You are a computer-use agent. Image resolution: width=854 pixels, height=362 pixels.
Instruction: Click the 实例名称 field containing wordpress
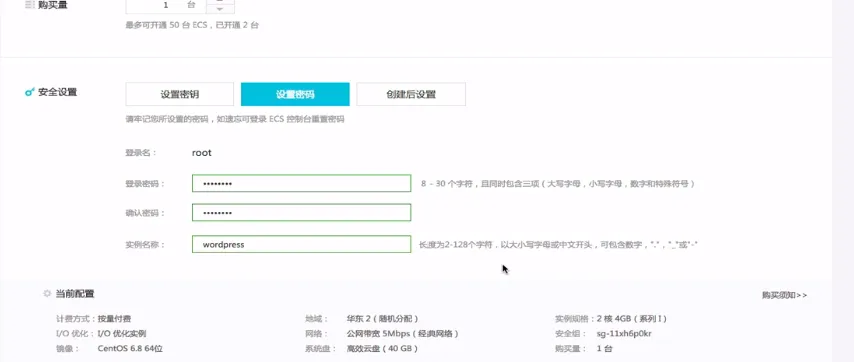click(301, 244)
